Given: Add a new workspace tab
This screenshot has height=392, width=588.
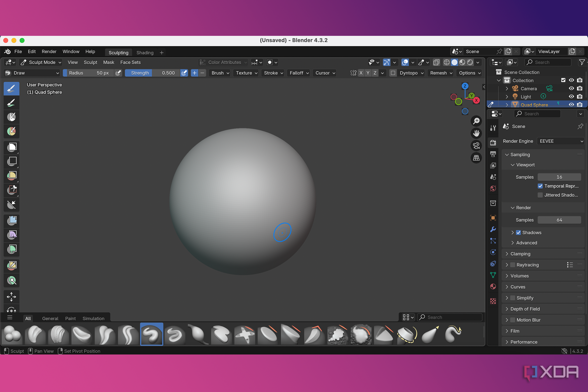Looking at the screenshot, I should (162, 53).
